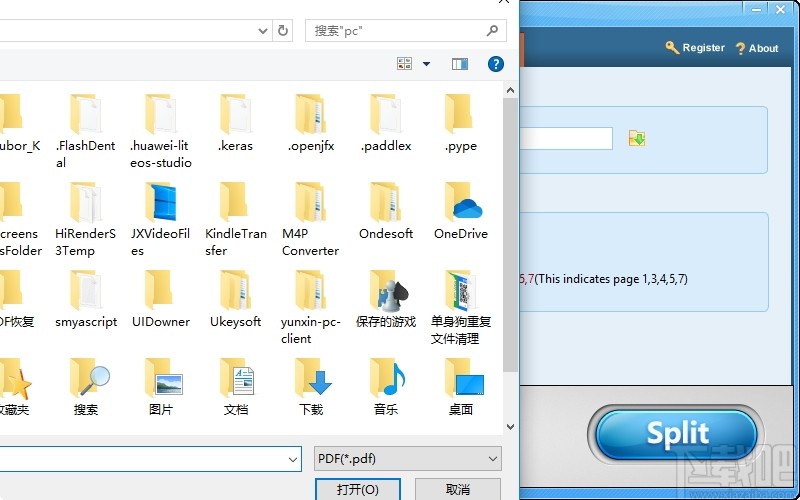
Task: Select the JXVideoFiles folder
Action: [161, 219]
